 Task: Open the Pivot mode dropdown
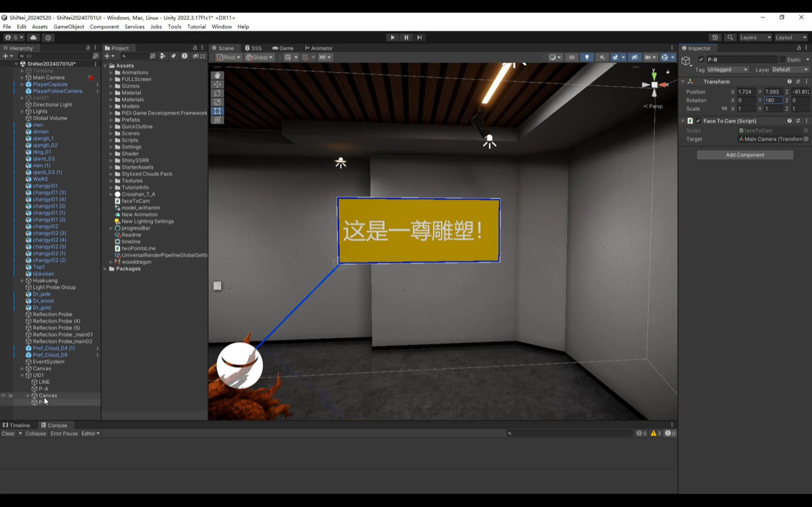coord(229,57)
